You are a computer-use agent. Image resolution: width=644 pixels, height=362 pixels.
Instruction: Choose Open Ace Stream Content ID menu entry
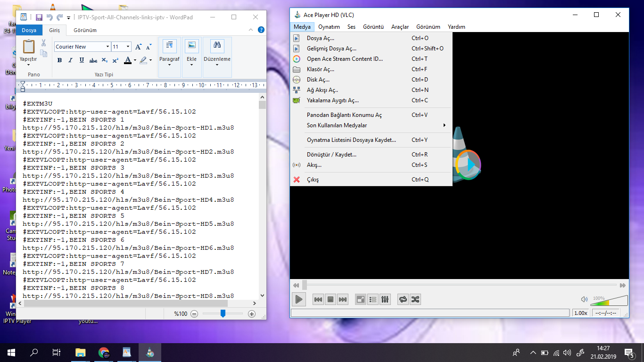click(x=371, y=59)
